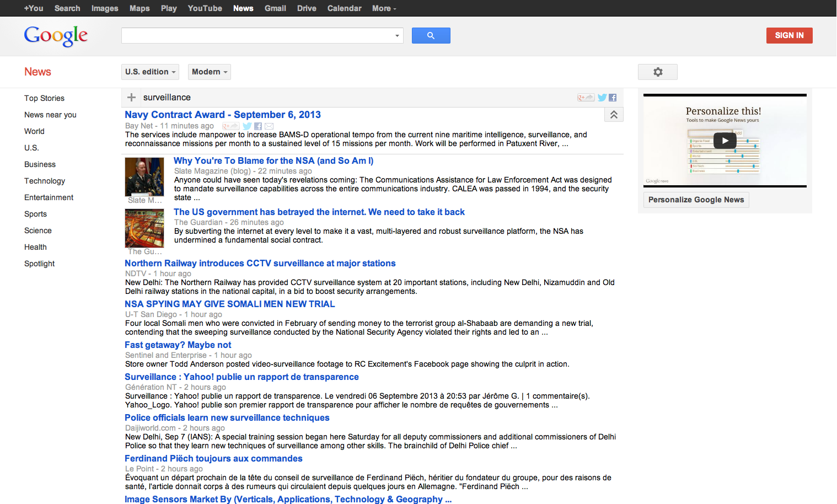This screenshot has width=837, height=504.
Task: Play the Personalize this! video
Action: [x=725, y=141]
